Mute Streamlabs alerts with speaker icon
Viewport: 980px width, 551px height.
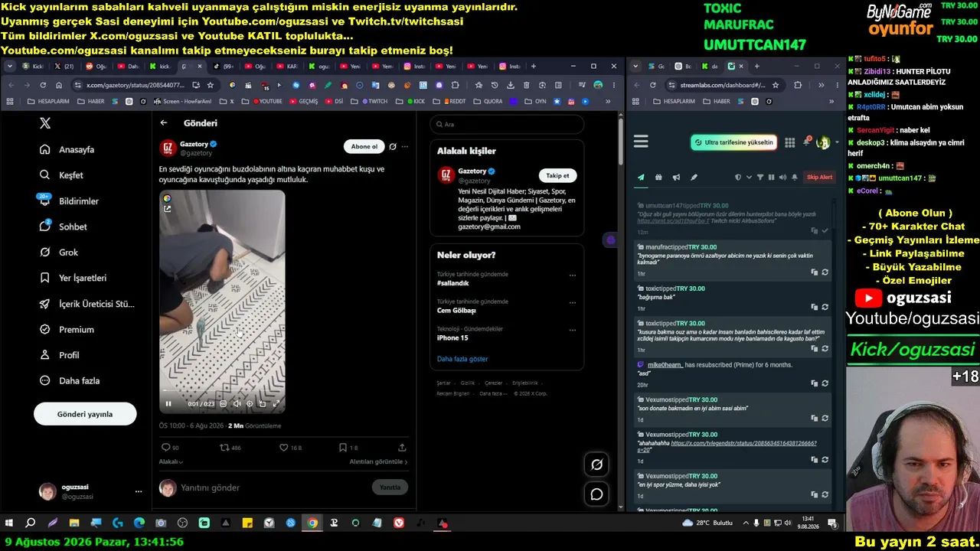pos(782,178)
